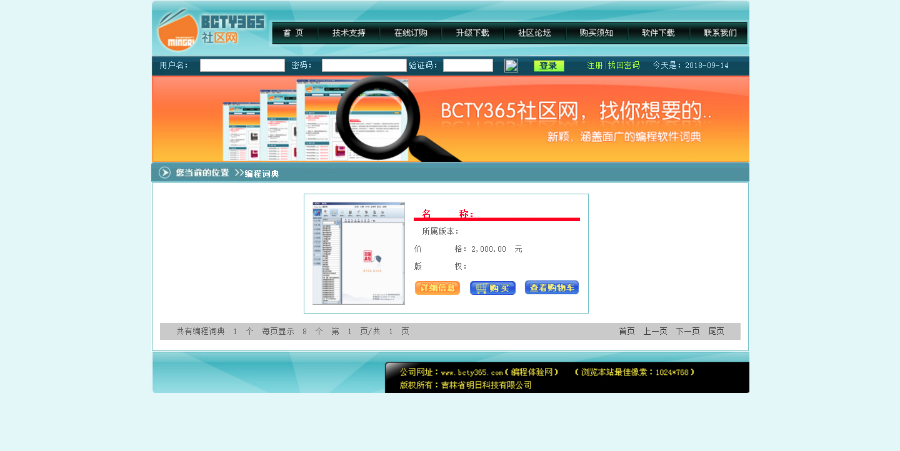Image resolution: width=900 pixels, height=451 pixels.
Task: Open the 购买须知 navigation item
Action: [596, 33]
